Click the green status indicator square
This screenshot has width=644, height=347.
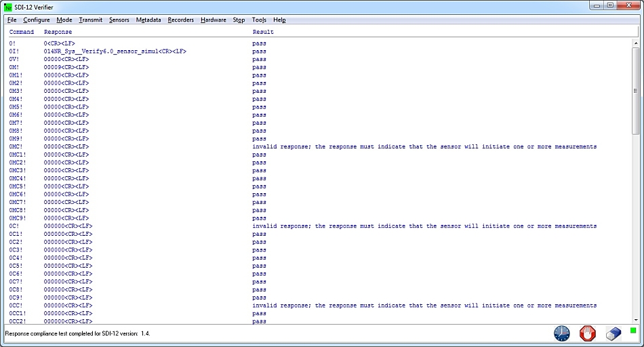[633, 330]
